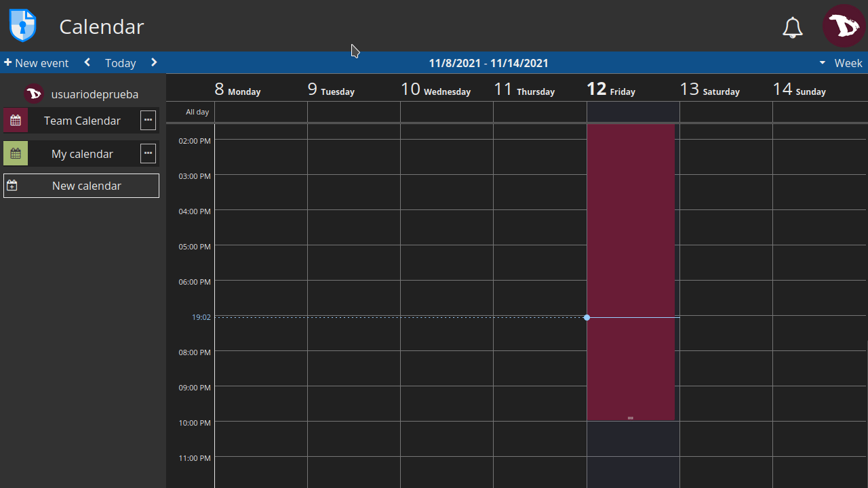Screen dimensions: 868x488
Task: Jump to Today
Action: click(120, 63)
